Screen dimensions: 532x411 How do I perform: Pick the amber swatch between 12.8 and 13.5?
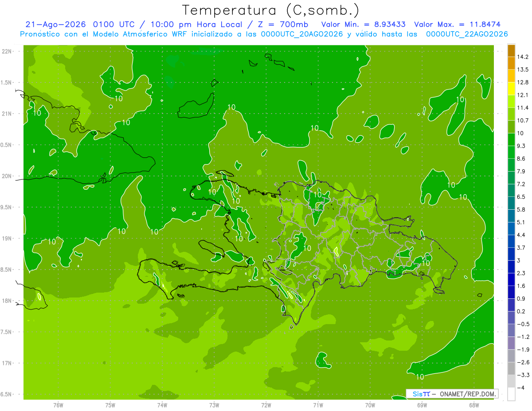click(511, 76)
